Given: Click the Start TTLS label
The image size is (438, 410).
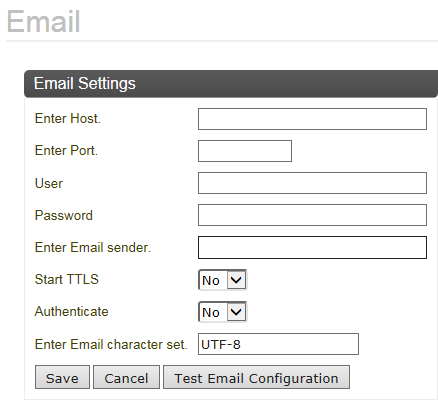Looking at the screenshot, I should pos(67,279).
